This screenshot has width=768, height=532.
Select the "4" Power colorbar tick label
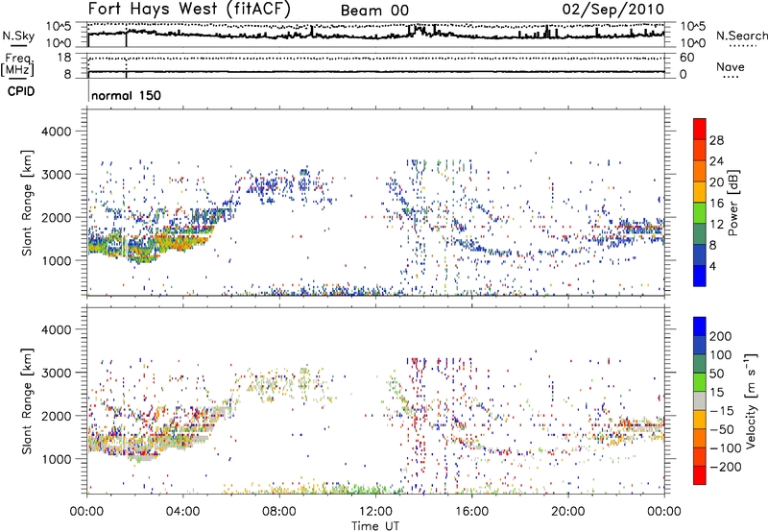[712, 266]
